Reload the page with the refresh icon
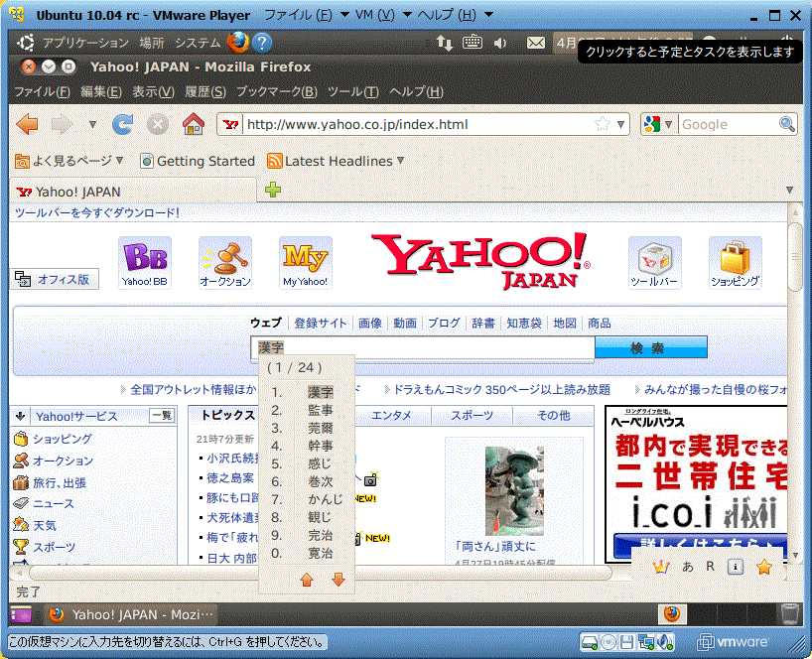The image size is (812, 659). (x=123, y=124)
